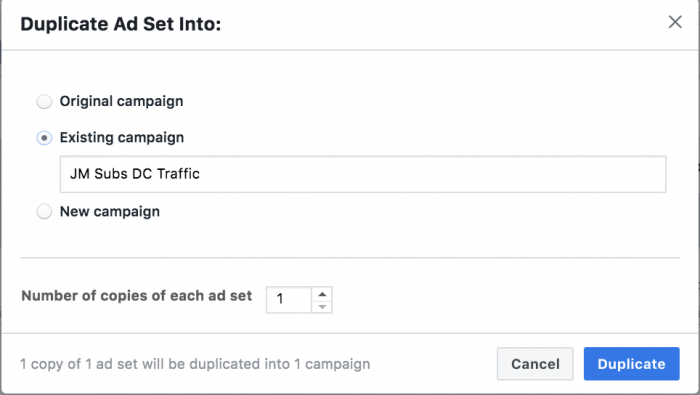Click the 'Duplicate Ad Set Into:' title
This screenshot has width=700, height=395.
(121, 24)
